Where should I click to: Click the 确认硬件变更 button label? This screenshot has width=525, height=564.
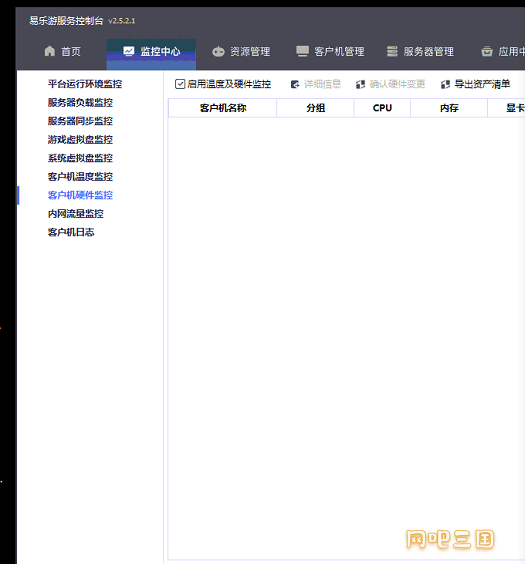pos(397,84)
